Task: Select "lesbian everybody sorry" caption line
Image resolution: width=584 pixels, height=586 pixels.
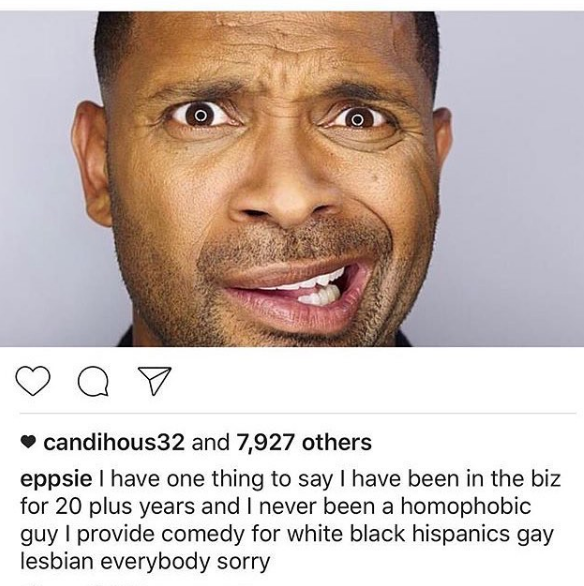Action: point(145,562)
